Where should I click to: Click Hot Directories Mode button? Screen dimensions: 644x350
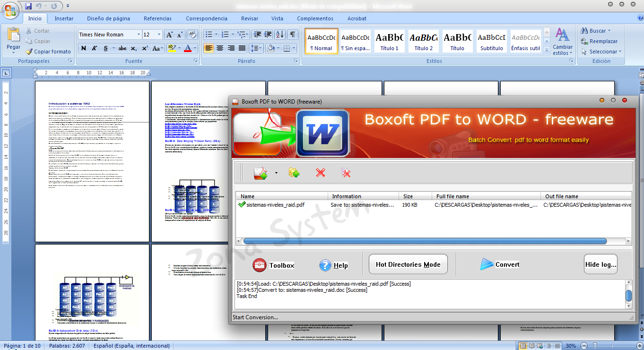tap(408, 264)
